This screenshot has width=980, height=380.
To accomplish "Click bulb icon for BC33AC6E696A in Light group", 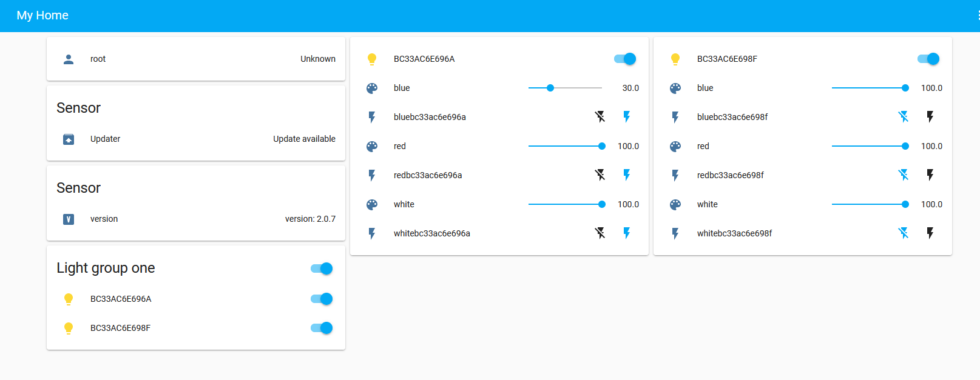I will (69, 299).
